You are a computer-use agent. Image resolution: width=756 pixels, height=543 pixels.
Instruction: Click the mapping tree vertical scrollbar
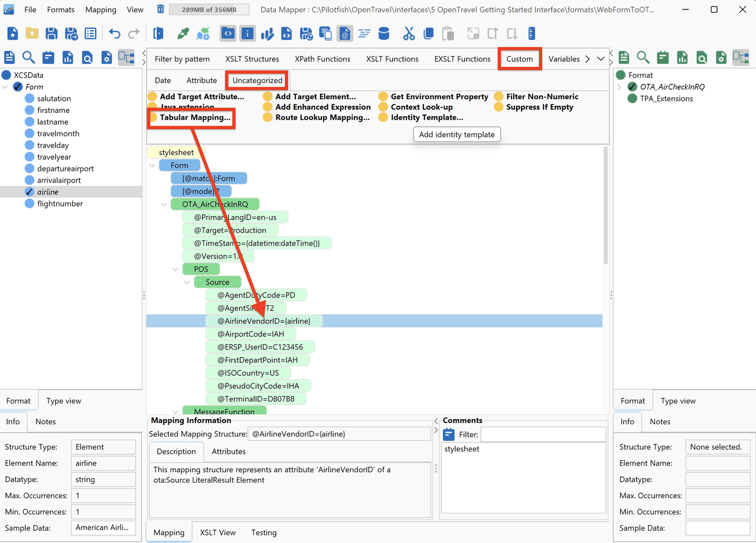(605, 205)
